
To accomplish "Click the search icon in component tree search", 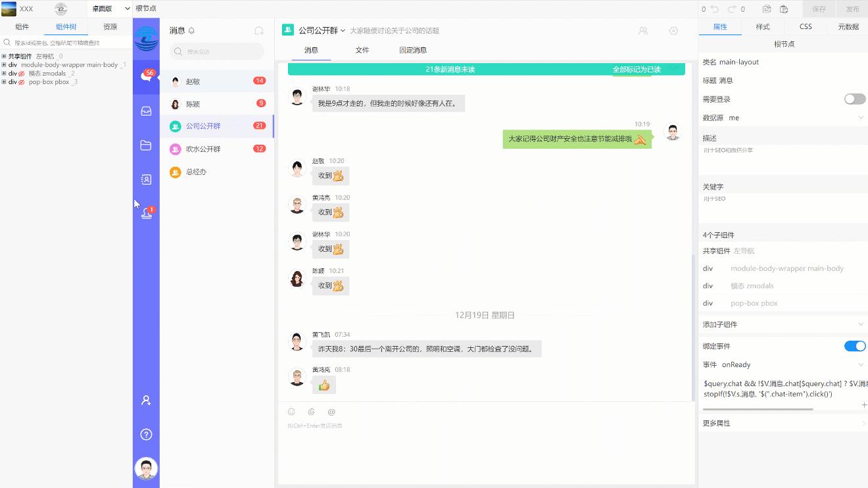I will (x=7, y=42).
